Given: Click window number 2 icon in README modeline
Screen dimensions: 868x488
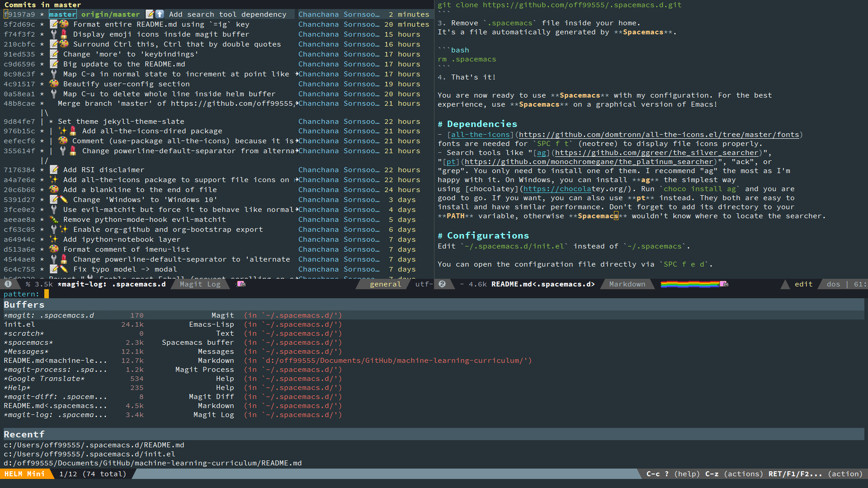Looking at the screenshot, I should pos(442,284).
